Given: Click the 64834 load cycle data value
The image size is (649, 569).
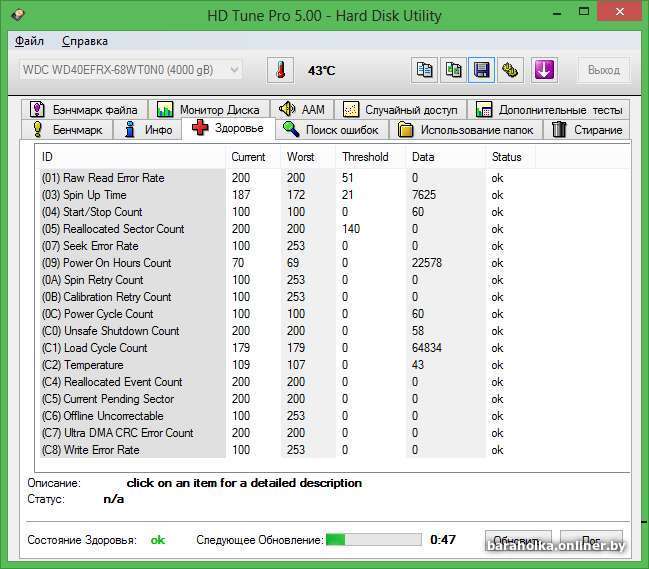Looking at the screenshot, I should [427, 348].
